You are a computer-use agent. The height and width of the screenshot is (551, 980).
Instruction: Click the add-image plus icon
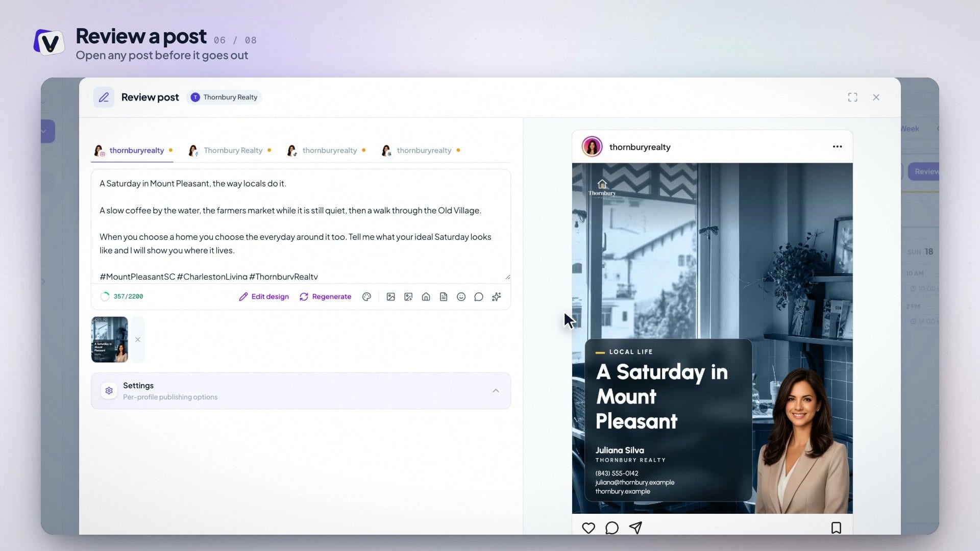pyautogui.click(x=408, y=297)
